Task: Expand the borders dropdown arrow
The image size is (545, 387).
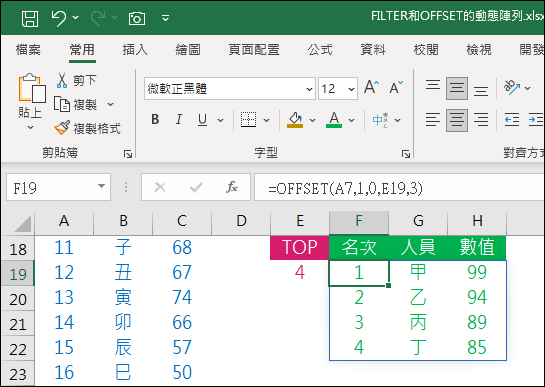Action: 267,121
